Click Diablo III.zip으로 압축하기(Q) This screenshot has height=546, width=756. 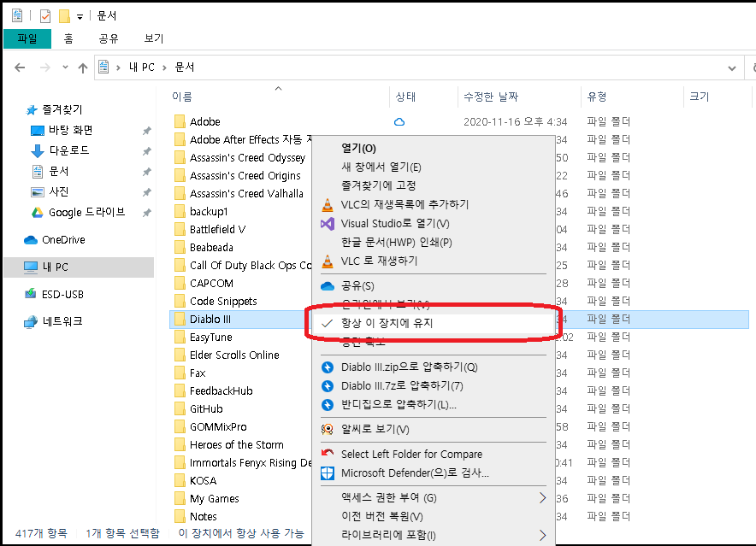point(410,367)
